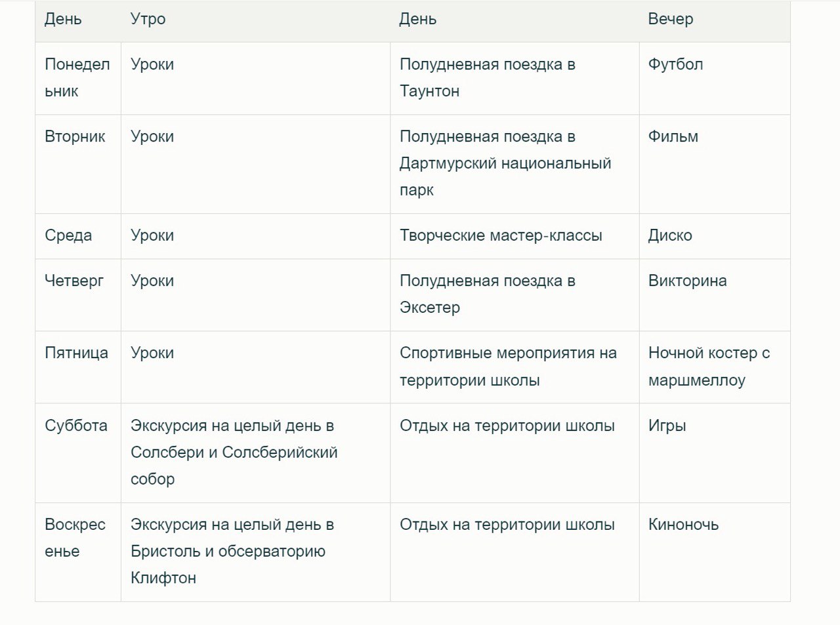This screenshot has height=625, width=840.
Task: Select the 'Солсбери и Солсберийский собор' excursion cell
Action: coord(255,453)
